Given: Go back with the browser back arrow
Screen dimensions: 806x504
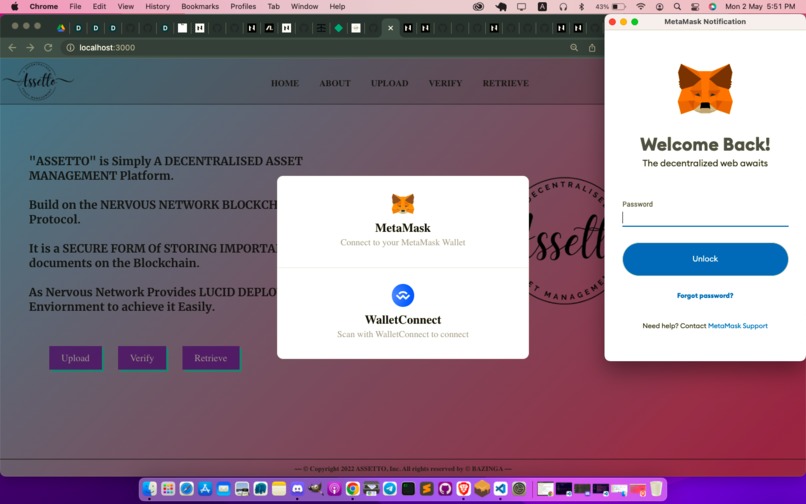Looking at the screenshot, I should tap(12, 47).
